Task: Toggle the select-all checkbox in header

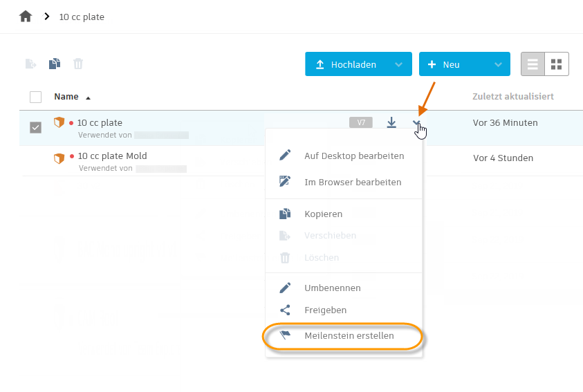Action: (x=36, y=97)
